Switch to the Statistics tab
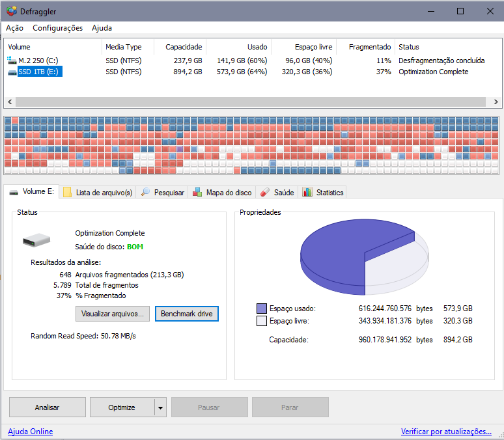Viewport: 504px width, 440px height. 322,192
